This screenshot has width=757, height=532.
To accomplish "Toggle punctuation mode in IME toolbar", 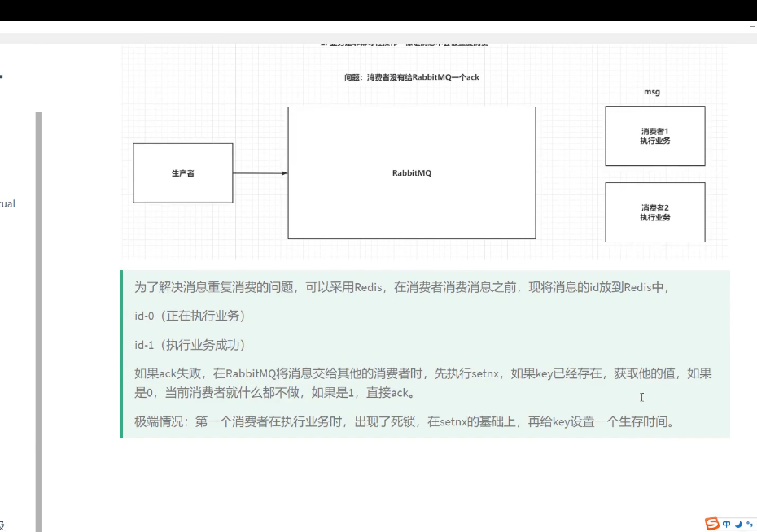I will (749, 524).
